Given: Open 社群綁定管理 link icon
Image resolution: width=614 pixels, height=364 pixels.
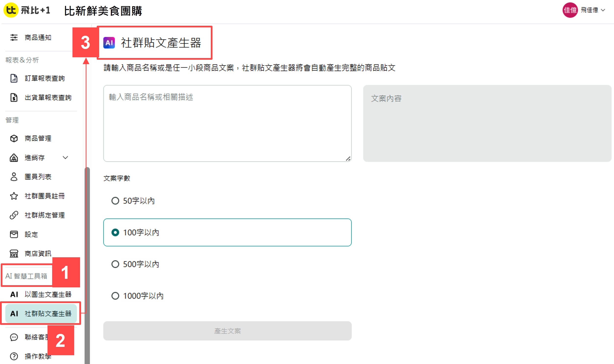Looking at the screenshot, I should point(14,215).
